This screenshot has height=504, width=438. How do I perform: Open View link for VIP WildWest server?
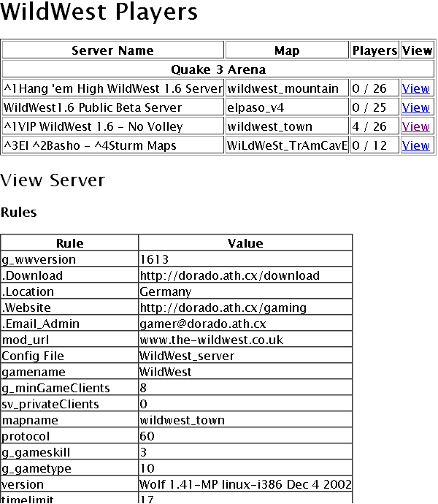tap(415, 126)
